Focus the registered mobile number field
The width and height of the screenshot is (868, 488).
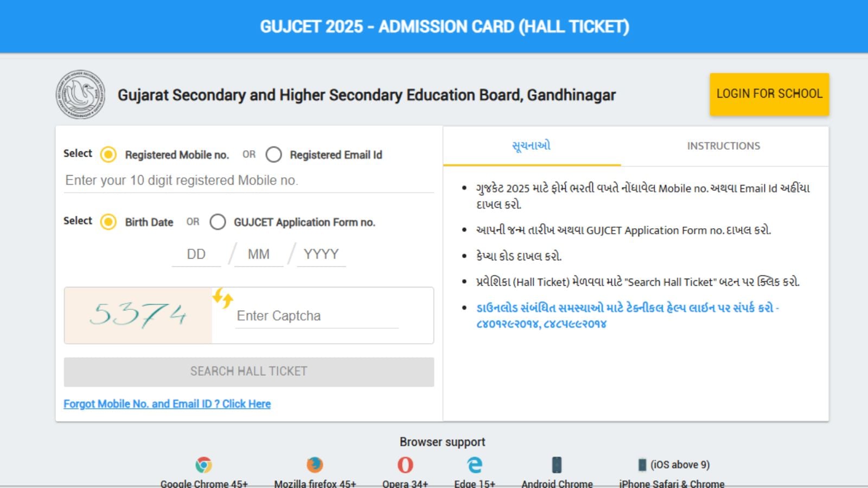point(248,181)
